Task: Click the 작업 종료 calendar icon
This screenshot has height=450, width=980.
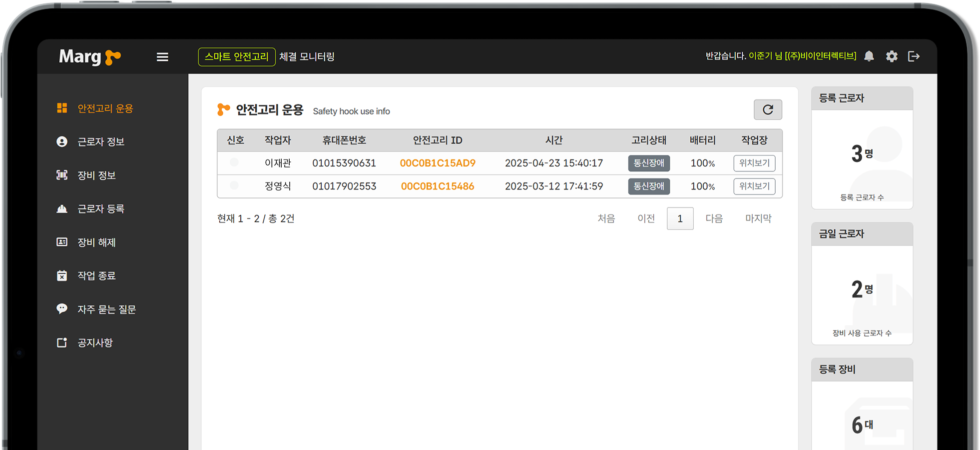Action: tap(62, 275)
